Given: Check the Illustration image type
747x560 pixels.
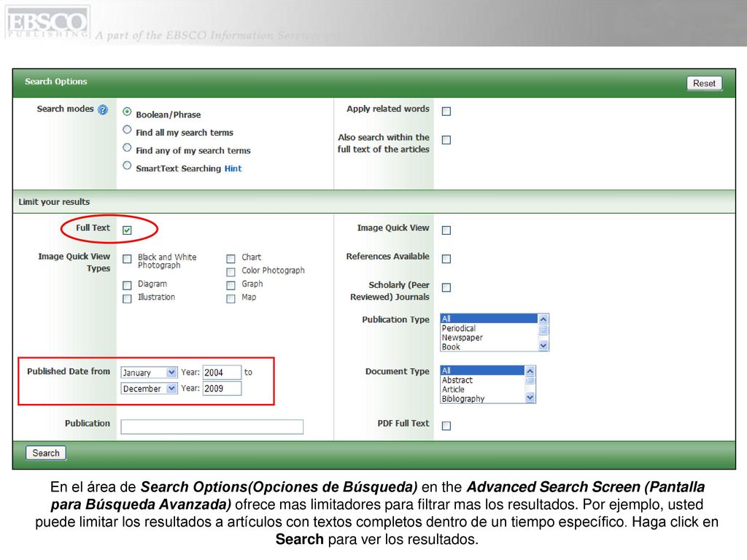Looking at the screenshot, I should (x=127, y=299).
